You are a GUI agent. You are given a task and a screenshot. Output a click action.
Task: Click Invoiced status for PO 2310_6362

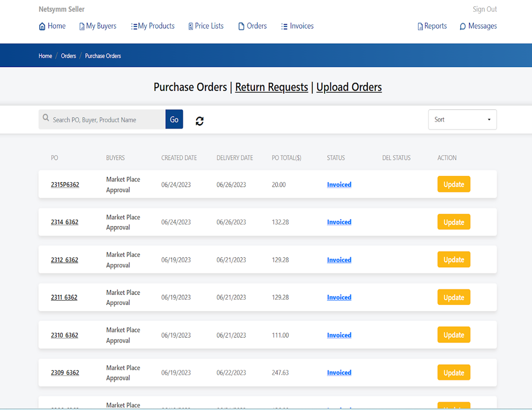coord(339,335)
